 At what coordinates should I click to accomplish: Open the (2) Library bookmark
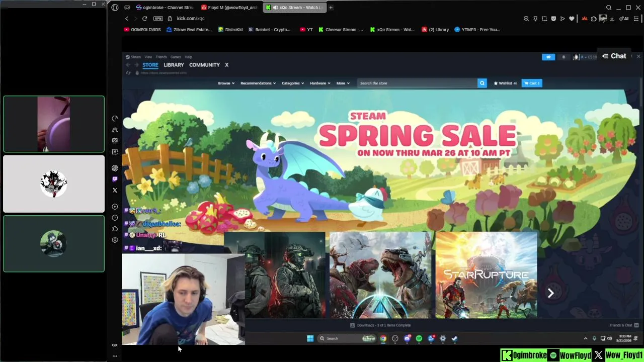coord(436,30)
